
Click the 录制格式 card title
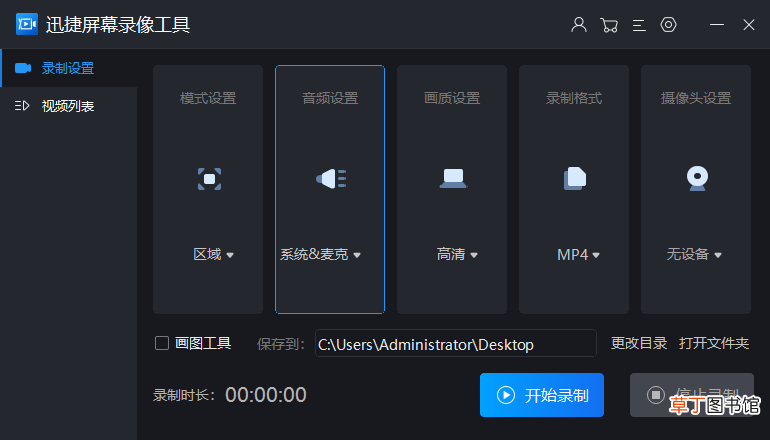tap(574, 98)
